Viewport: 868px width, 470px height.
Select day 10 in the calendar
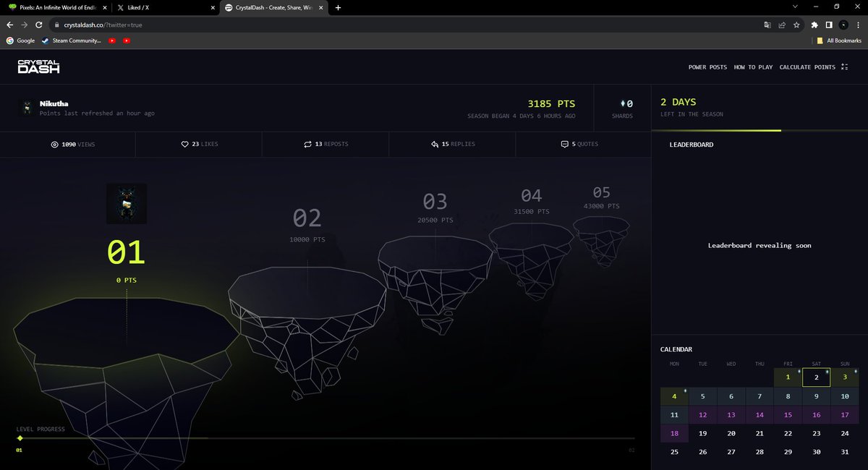(x=844, y=396)
